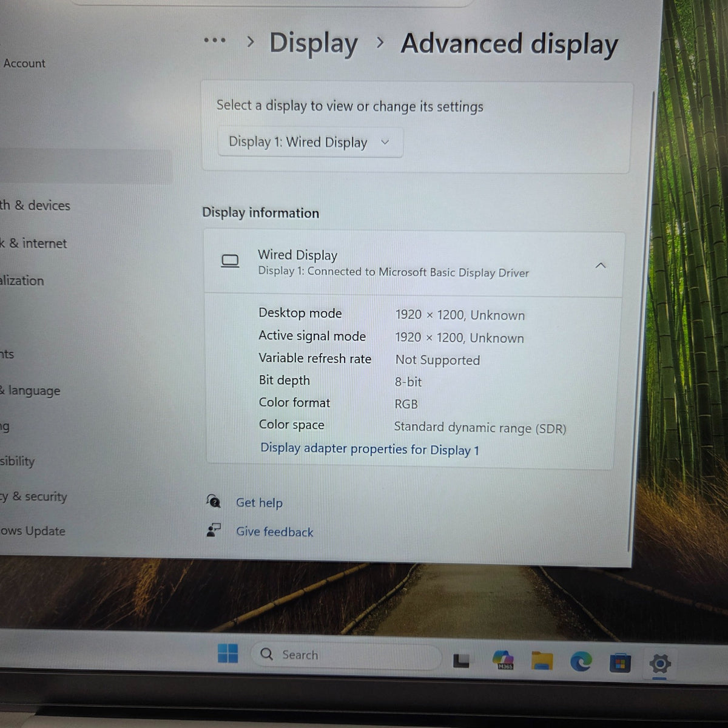Click the Desktop mode value 1920 × 1200, Unknown

click(460, 315)
